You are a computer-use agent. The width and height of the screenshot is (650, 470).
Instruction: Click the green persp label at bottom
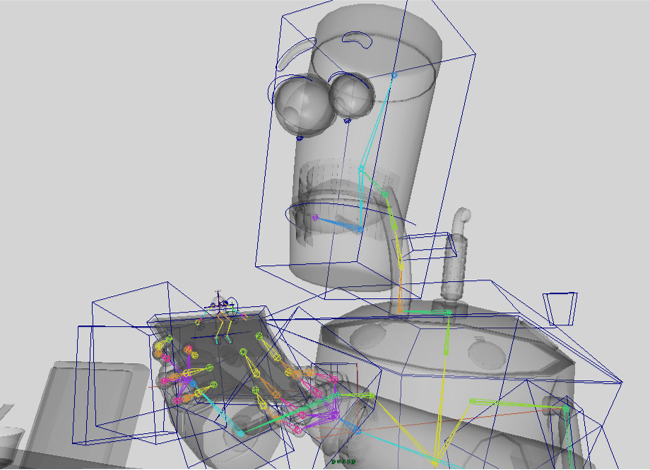coord(344,461)
